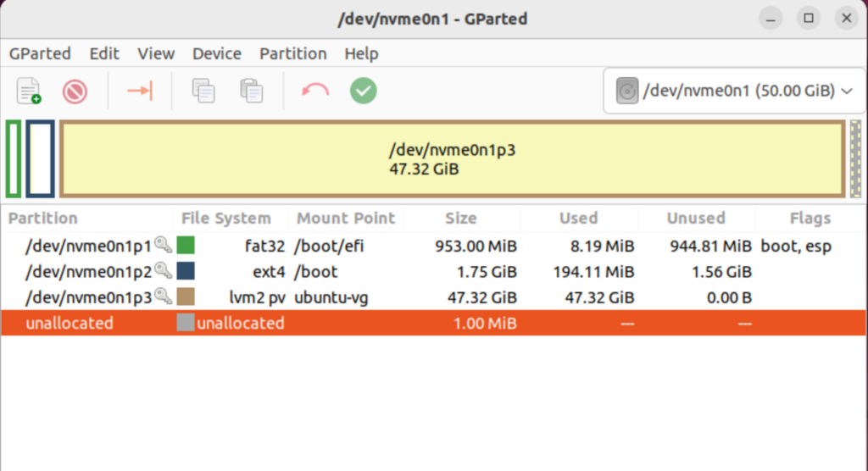
Task: Click the nvme0n1p3 block in disk map
Action: (452, 159)
